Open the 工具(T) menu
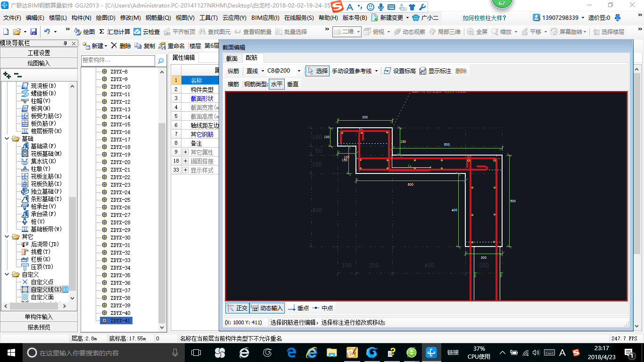Image resolution: width=644 pixels, height=362 pixels. (208, 18)
